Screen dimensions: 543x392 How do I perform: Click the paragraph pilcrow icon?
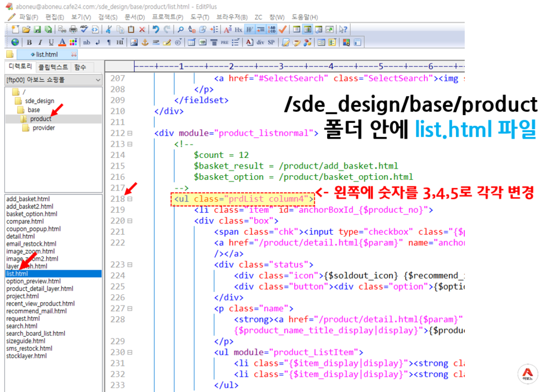coord(108,42)
